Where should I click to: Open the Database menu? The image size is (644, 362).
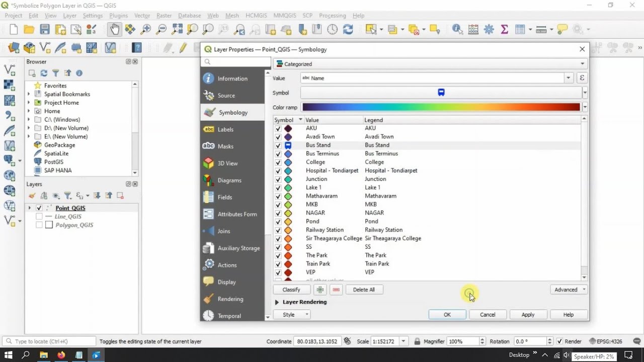(190, 16)
